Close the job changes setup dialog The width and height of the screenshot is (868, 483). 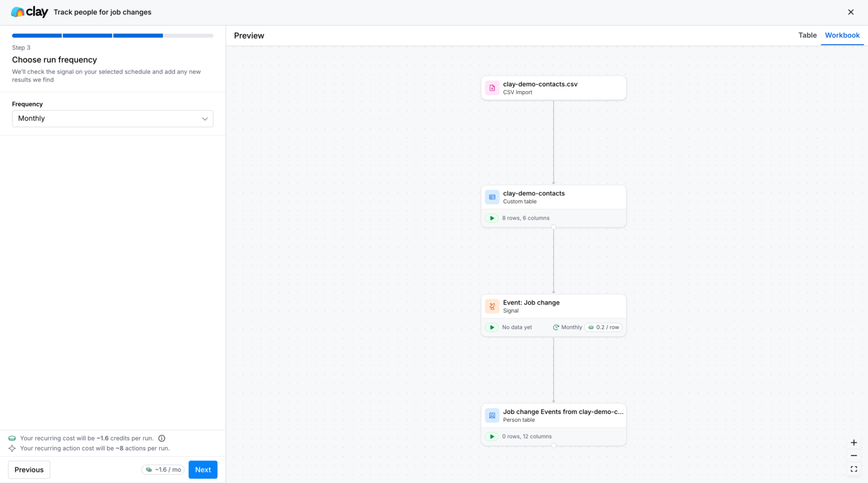tap(851, 12)
